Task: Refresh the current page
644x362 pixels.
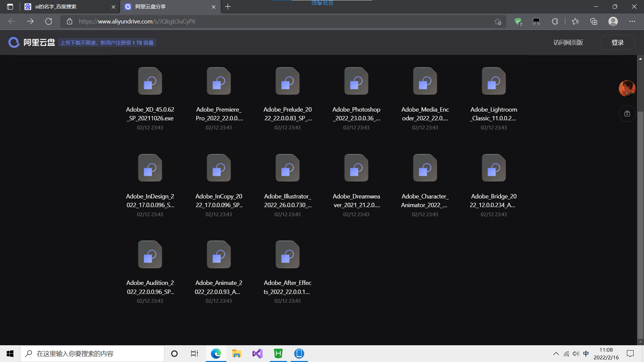Action: pos(49,21)
